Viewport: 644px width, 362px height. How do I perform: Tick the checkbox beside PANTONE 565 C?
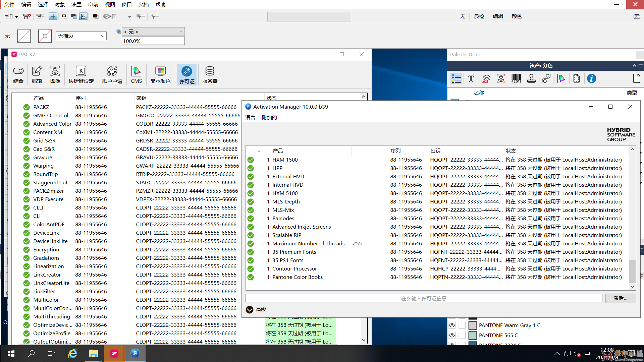[462, 335]
